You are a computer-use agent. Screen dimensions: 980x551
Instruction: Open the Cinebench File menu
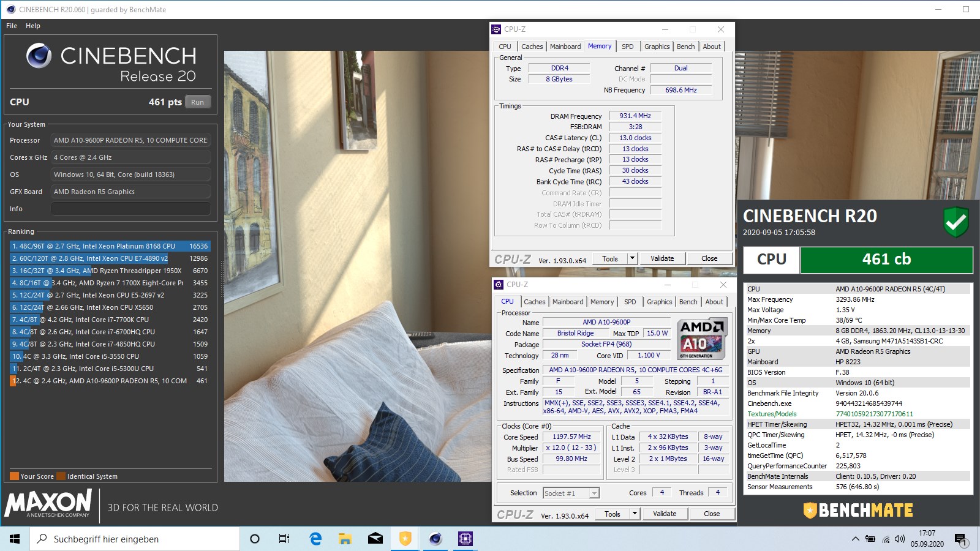(12, 26)
